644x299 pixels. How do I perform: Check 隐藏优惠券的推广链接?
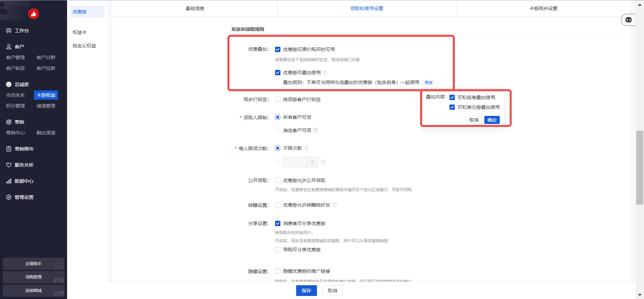278,271
